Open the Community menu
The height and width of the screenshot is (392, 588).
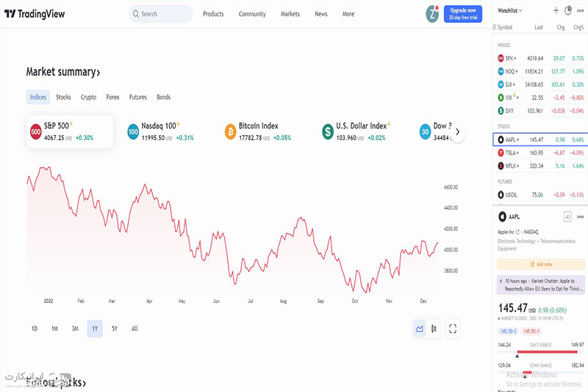(x=252, y=14)
